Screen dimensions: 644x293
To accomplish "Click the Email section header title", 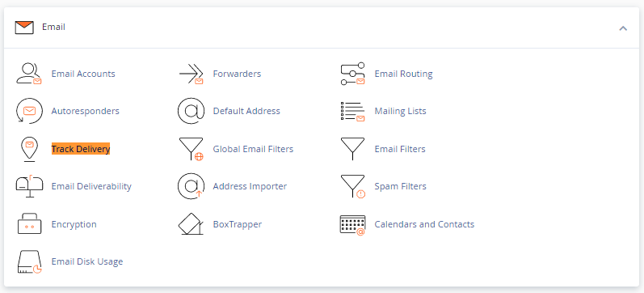I will click(53, 27).
